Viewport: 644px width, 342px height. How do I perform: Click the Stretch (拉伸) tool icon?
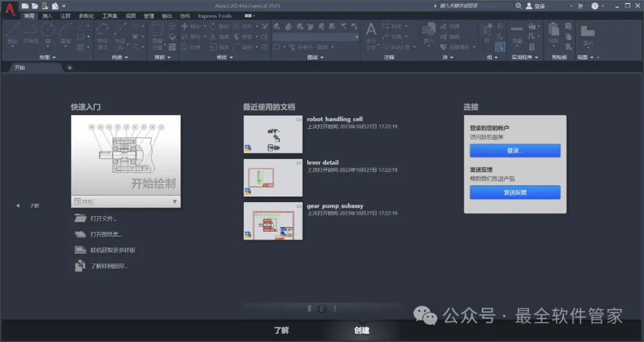click(184, 47)
